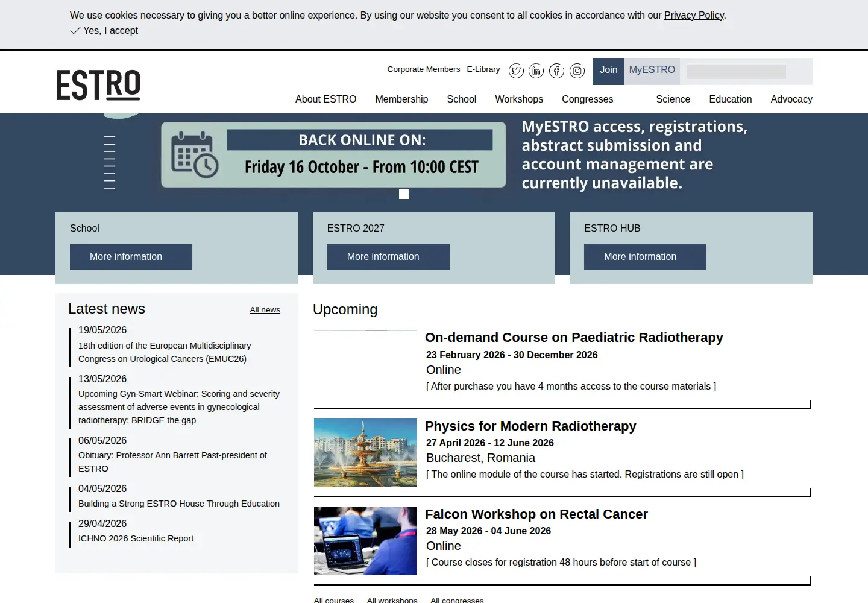This screenshot has height=603, width=868.
Task: Click the header search input field
Action: click(x=737, y=72)
